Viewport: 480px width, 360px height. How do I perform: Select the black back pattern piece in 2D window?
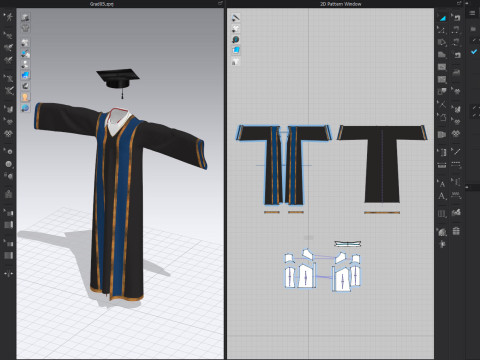(x=382, y=163)
